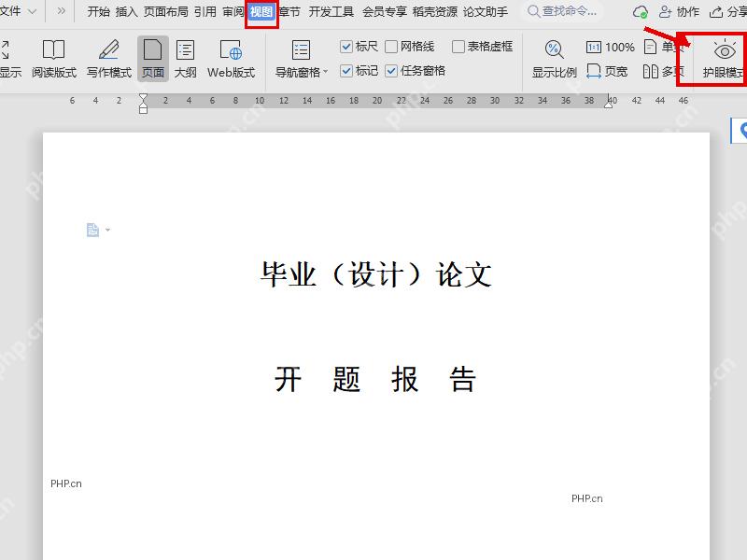747x560 pixels.
Task: Expand the quick access toolbar chevrons
Action: click(x=61, y=10)
